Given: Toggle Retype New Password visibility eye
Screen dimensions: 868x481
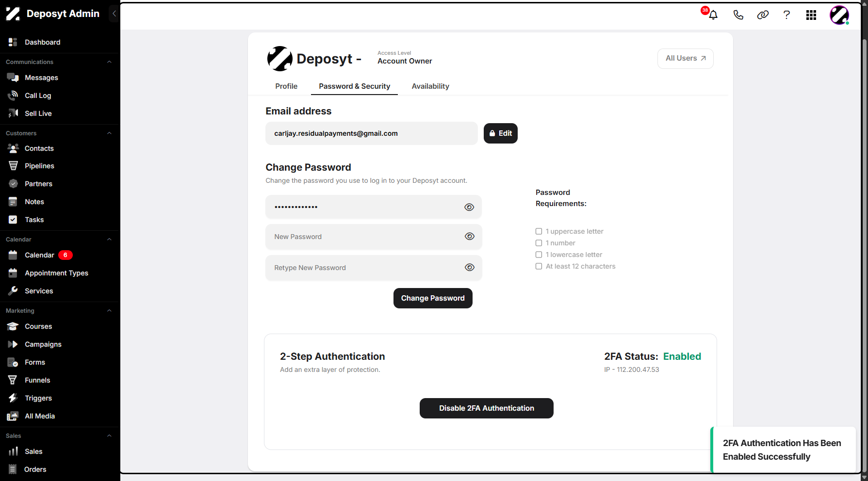Looking at the screenshot, I should (x=469, y=268).
